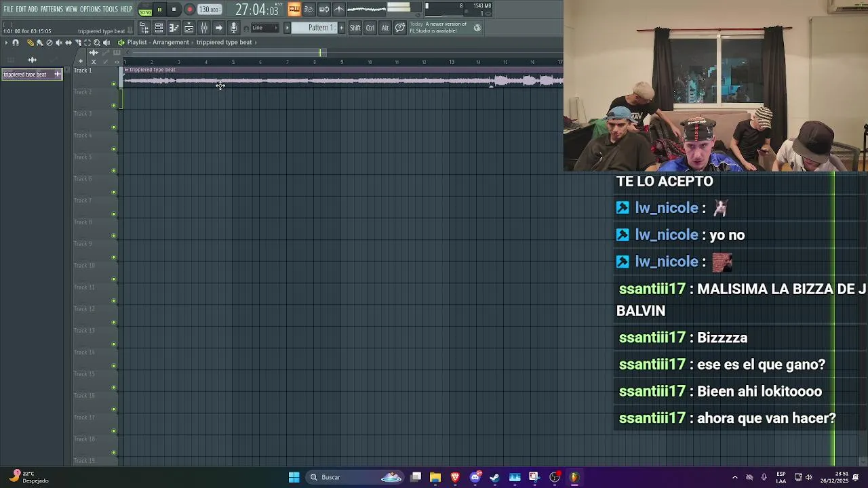Open the Discord taskbar icon
The image size is (868, 488).
475,477
